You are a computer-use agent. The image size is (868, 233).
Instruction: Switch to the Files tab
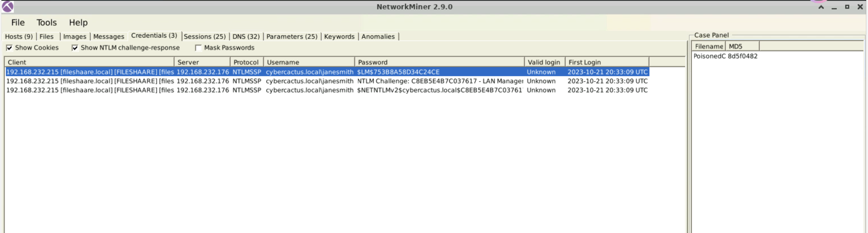(x=47, y=37)
